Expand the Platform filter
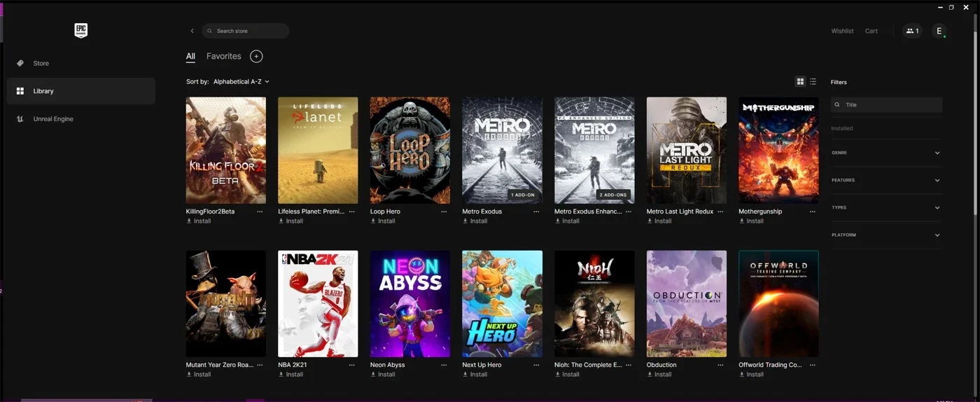This screenshot has height=402, width=980. (x=886, y=235)
